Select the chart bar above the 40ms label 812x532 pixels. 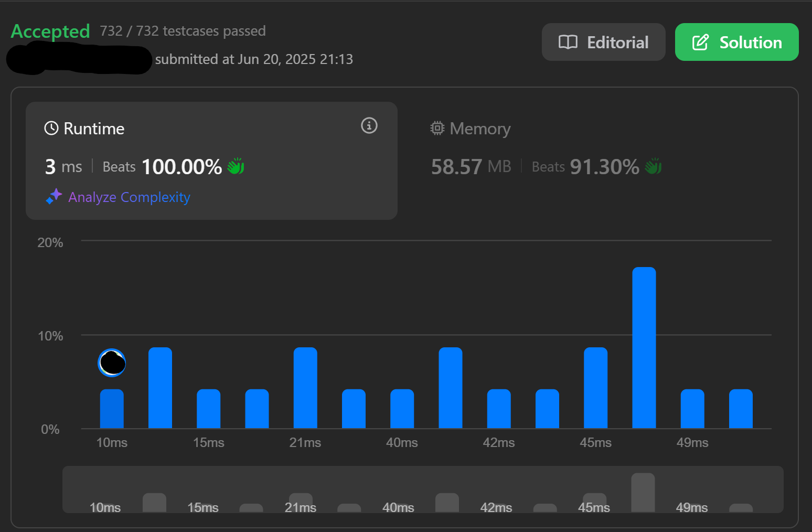click(402, 409)
